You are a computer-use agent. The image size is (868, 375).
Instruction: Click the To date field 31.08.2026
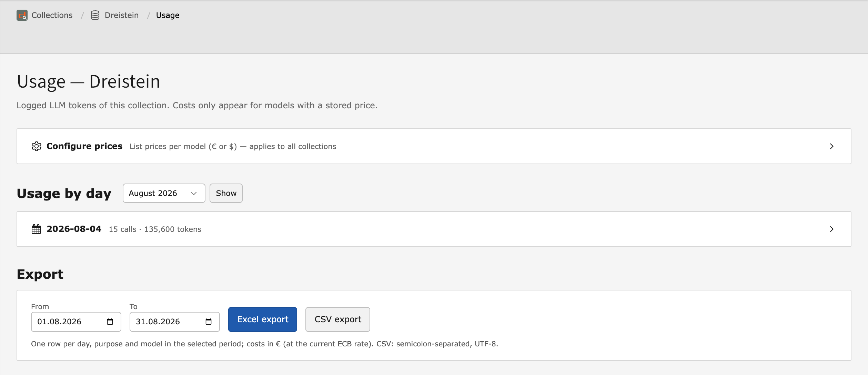(175, 322)
